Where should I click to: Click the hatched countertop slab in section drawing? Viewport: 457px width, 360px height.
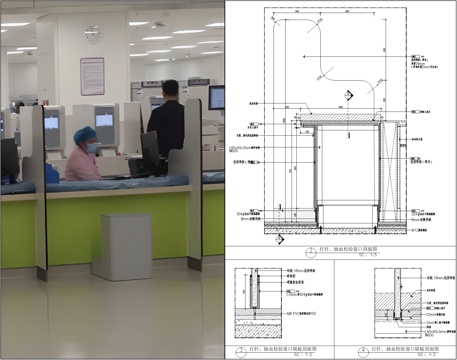coord(337,117)
